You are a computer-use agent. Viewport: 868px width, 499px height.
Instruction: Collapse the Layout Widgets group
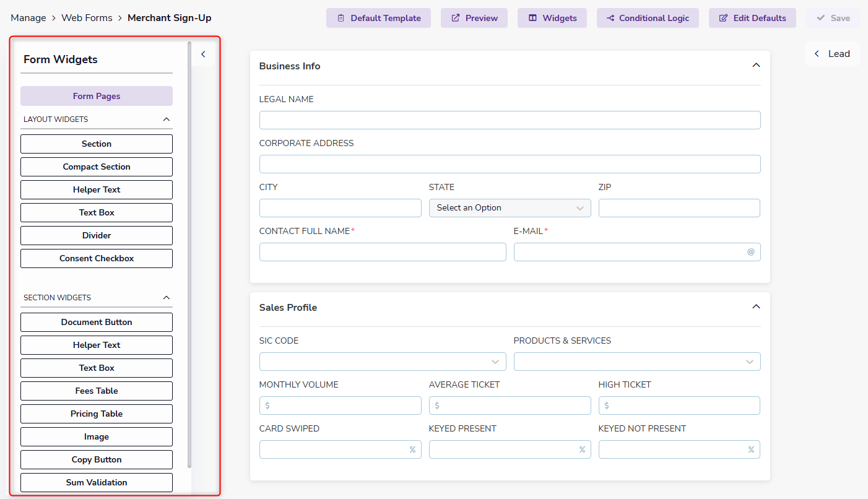pyautogui.click(x=166, y=119)
